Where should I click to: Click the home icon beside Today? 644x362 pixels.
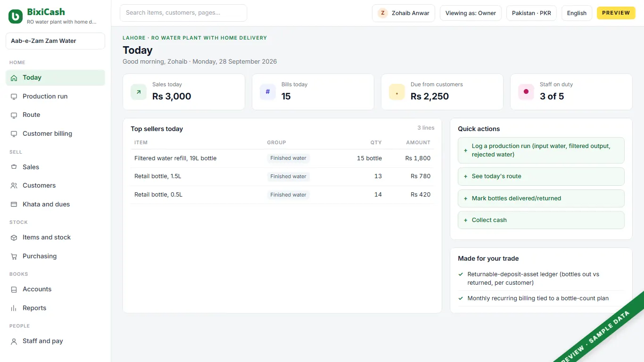[x=14, y=78]
